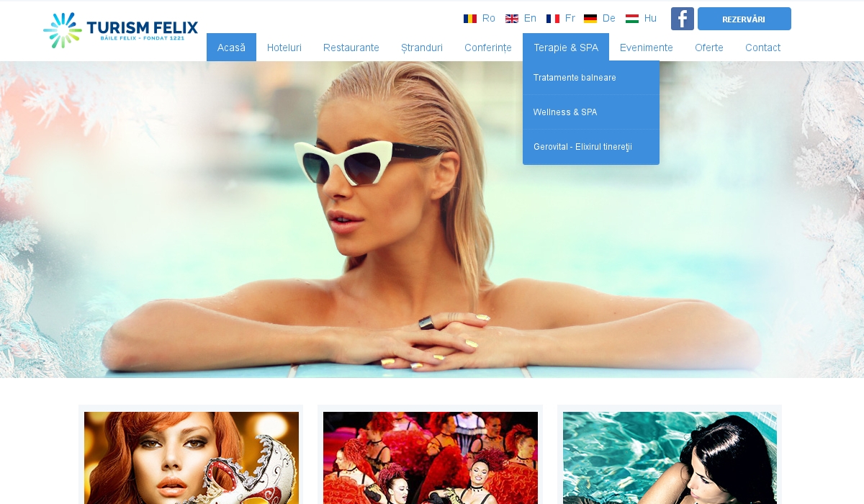Select the Romanian flag icon
The height and width of the screenshot is (504, 864).
(x=470, y=19)
